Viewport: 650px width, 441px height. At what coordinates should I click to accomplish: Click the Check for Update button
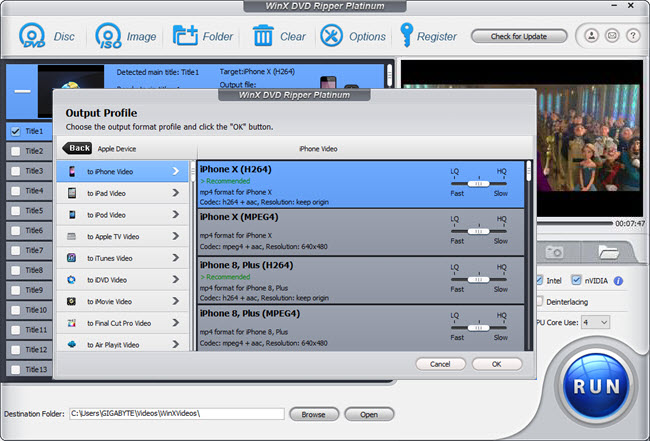pyautogui.click(x=519, y=36)
